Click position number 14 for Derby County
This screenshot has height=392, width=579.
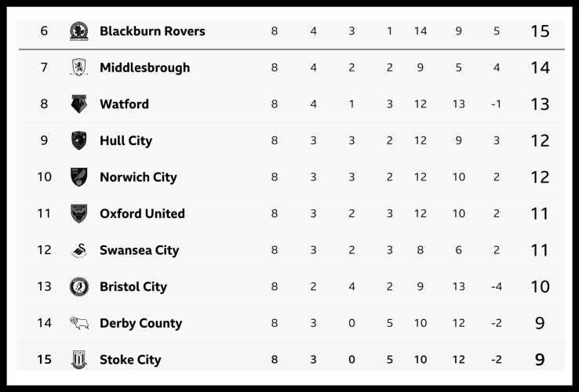(x=44, y=323)
